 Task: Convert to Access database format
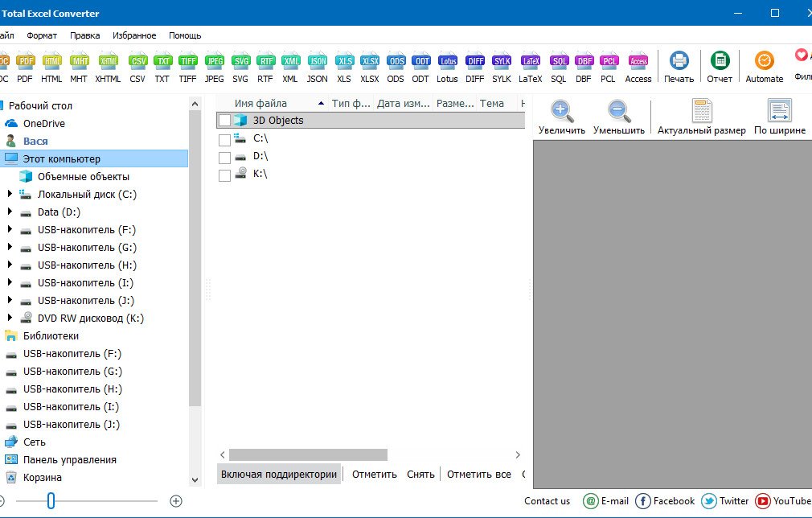[638, 68]
